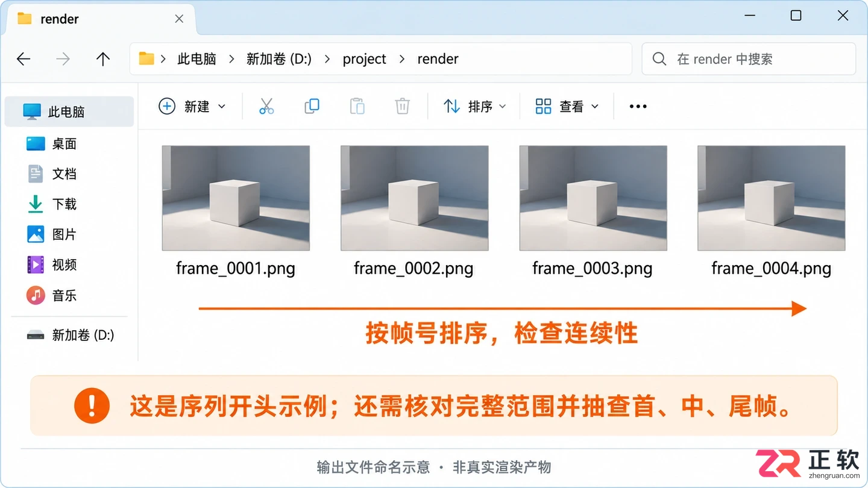
Task: Click the frame_0004.png file name
Action: pyautogui.click(x=772, y=268)
